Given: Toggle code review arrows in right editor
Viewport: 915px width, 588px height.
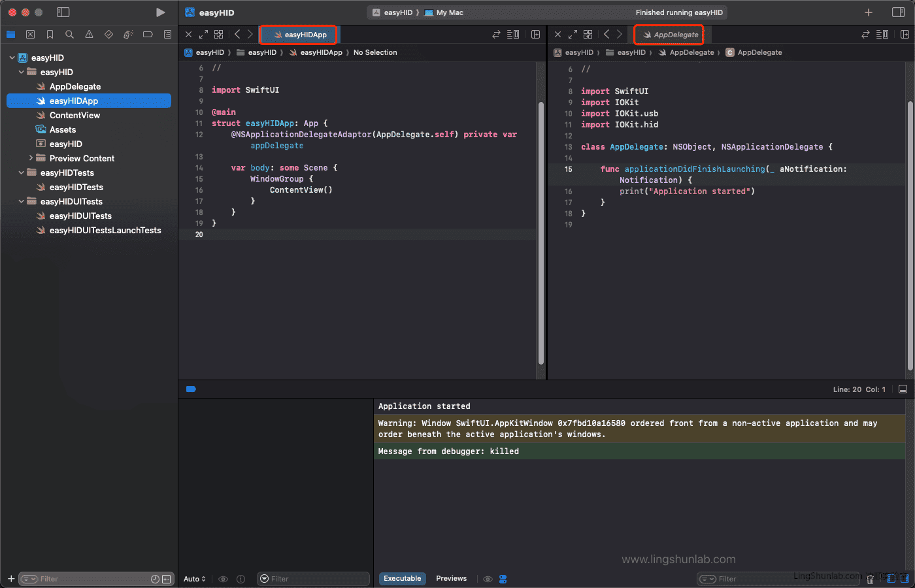Looking at the screenshot, I should point(865,35).
